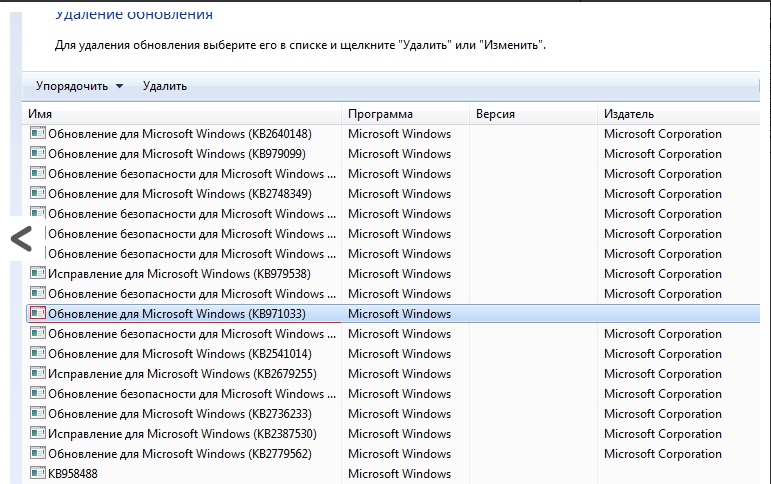Select the icon beside update KB2541014
The width and height of the screenshot is (771, 484).
point(38,354)
